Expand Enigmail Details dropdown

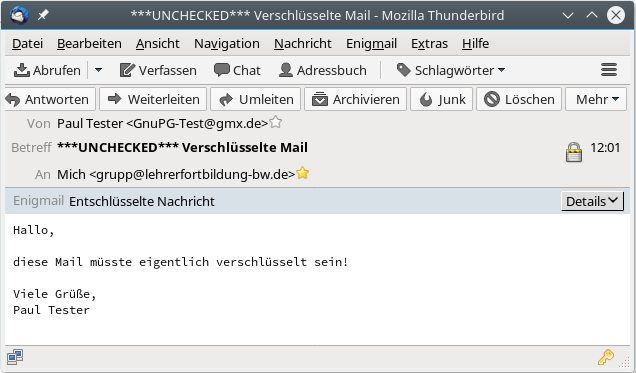coord(592,201)
